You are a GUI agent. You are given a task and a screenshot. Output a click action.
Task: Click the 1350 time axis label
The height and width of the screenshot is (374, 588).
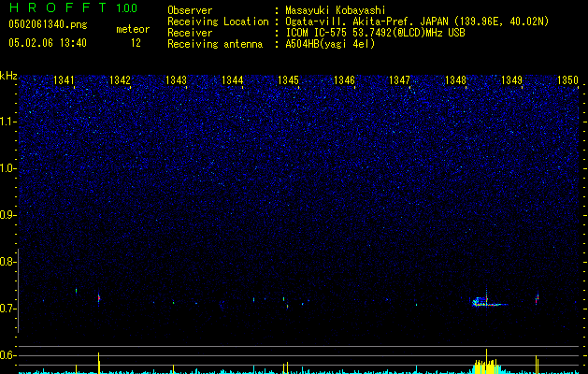567,79
